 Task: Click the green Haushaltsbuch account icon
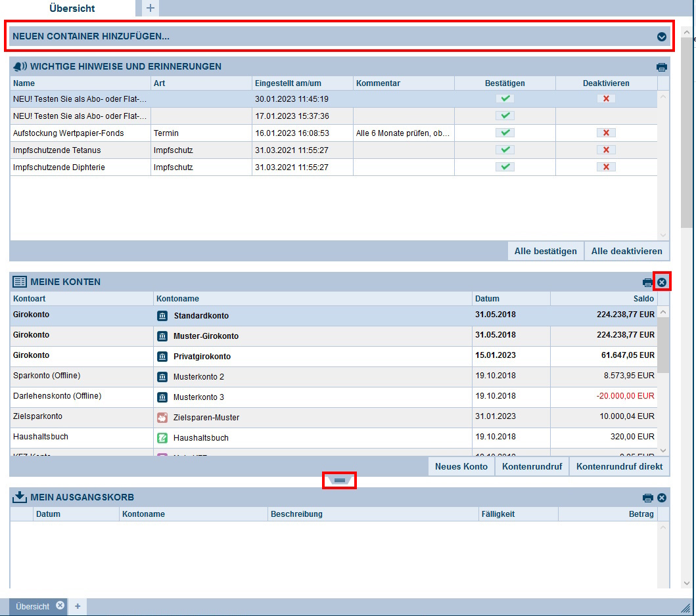point(162,438)
